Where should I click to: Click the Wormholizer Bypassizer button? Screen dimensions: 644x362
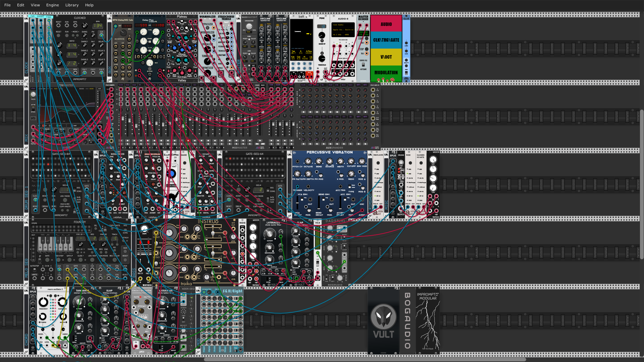(208, 28)
